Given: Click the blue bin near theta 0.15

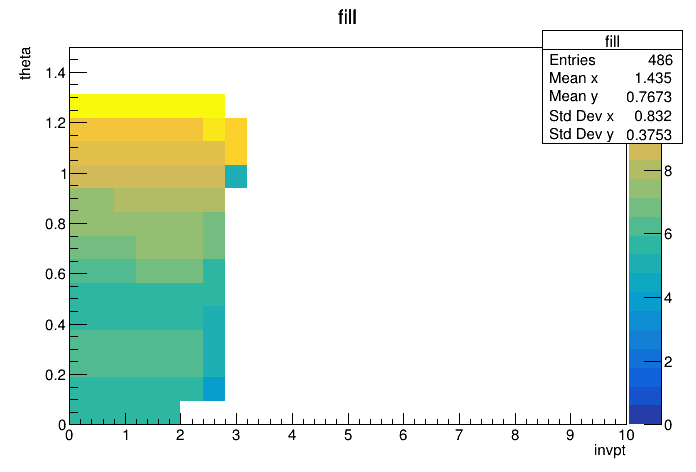Looking at the screenshot, I should (x=214, y=389).
